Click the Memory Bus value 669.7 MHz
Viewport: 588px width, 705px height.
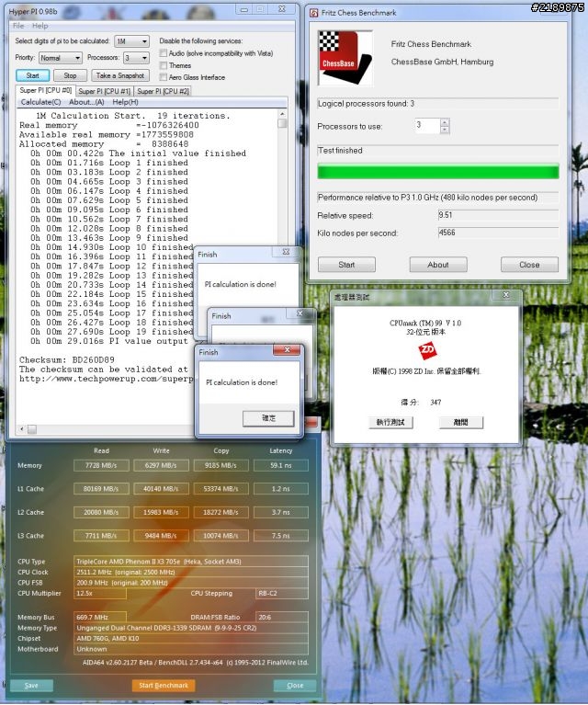pyautogui.click(x=100, y=618)
